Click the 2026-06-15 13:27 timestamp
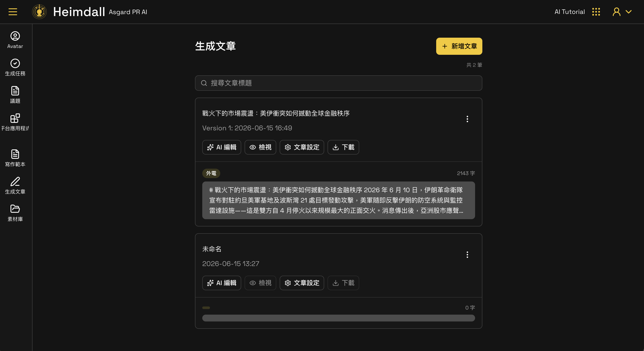Image resolution: width=644 pixels, height=351 pixels. 230,264
